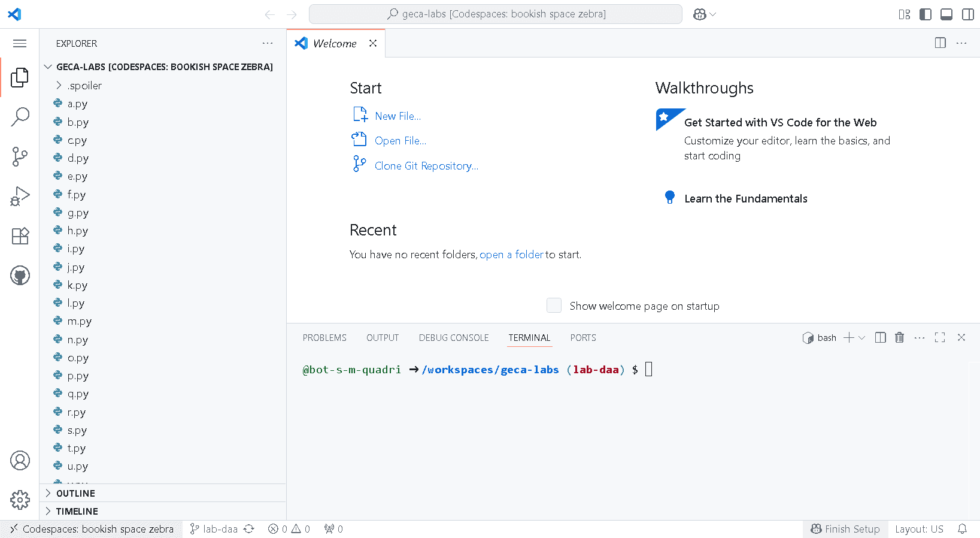The height and width of the screenshot is (538, 980).
Task: Toggle the bottom panel visibility
Action: pyautogui.click(x=946, y=14)
